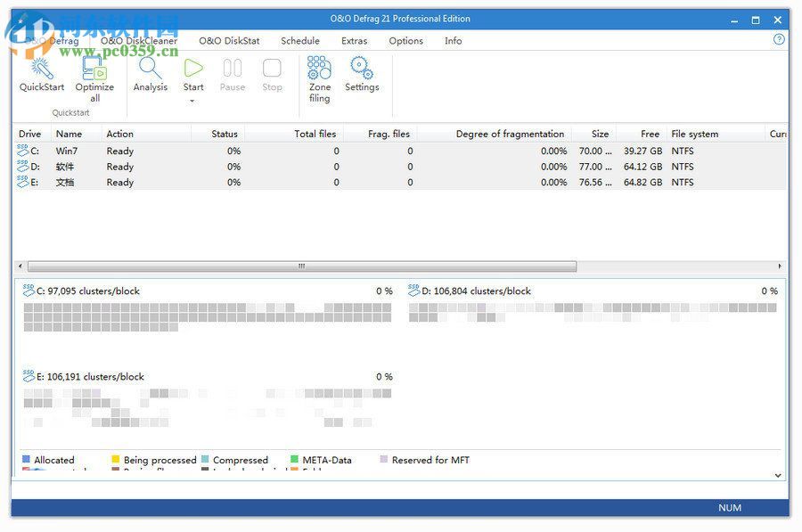Open the Schedule tab
The image size is (802, 532).
(300, 41)
